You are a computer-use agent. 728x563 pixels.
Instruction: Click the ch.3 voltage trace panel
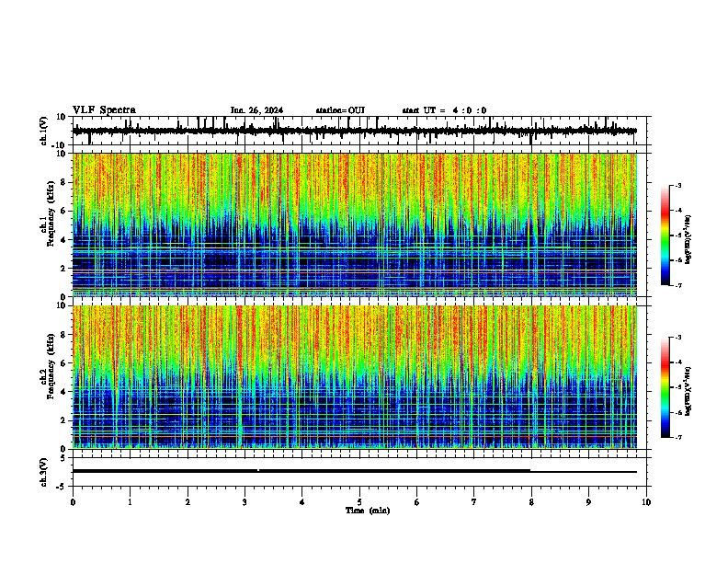[x=361, y=472]
